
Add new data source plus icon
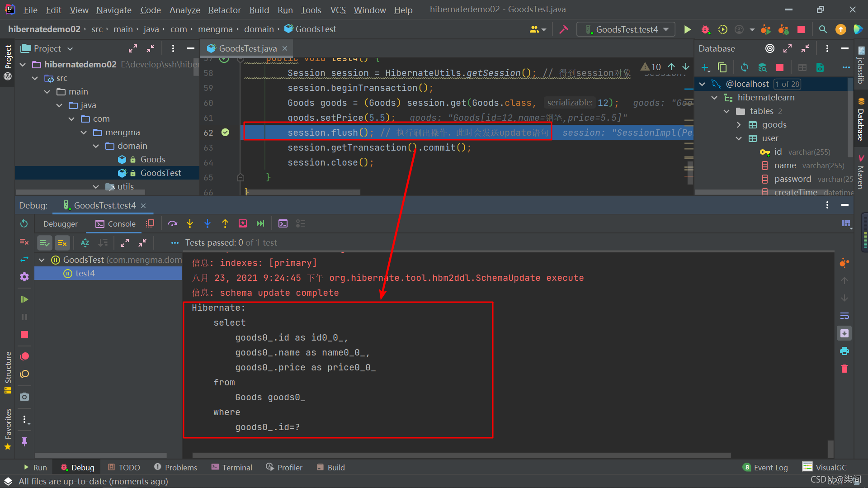point(705,67)
